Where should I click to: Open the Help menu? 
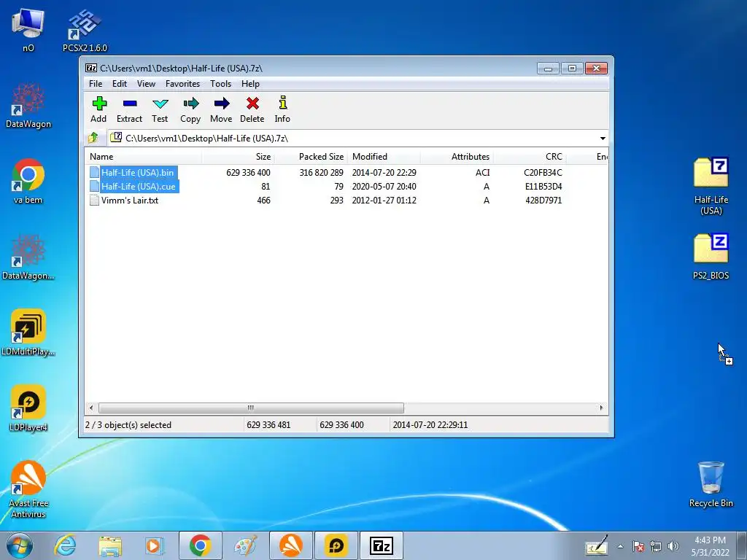[250, 84]
